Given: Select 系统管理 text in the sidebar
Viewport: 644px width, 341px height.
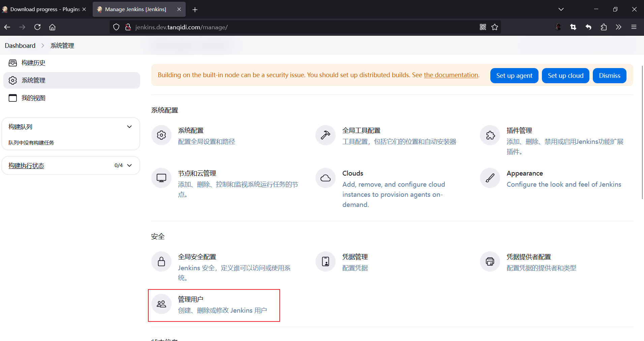Looking at the screenshot, I should tap(33, 80).
